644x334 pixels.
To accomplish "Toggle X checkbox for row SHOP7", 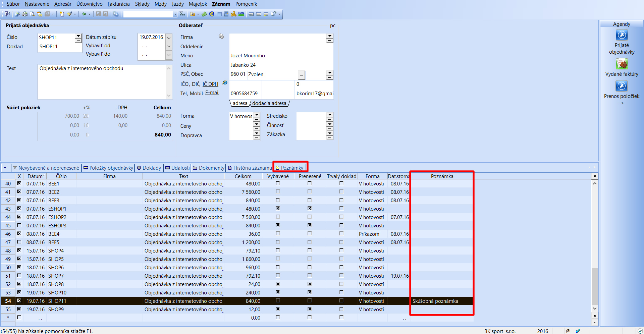I will 19,276.
